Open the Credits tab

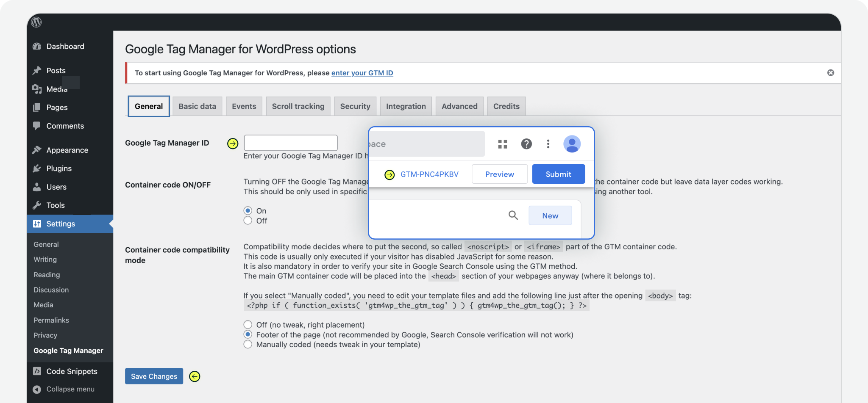pos(506,106)
